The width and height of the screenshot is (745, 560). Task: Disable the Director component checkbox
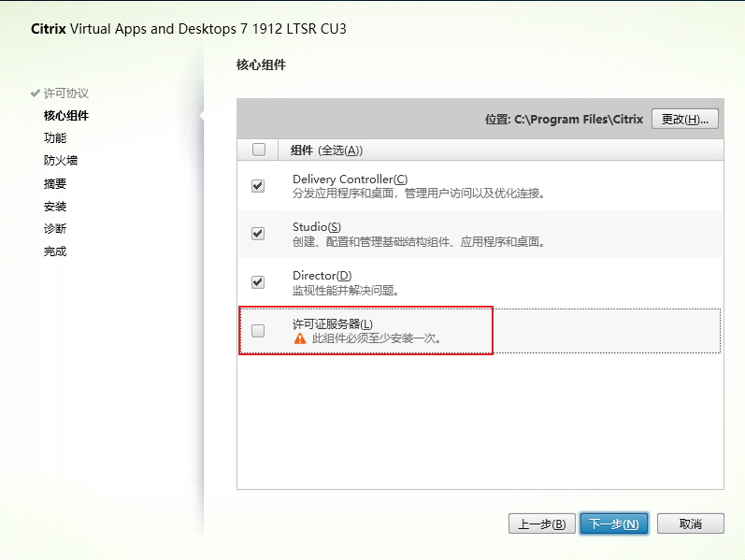258,282
